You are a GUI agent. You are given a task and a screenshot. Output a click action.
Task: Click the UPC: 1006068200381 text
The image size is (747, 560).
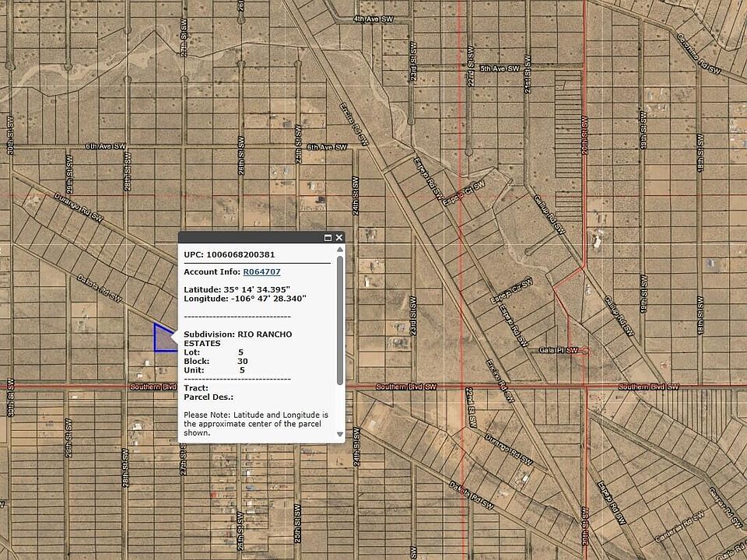tap(229, 254)
